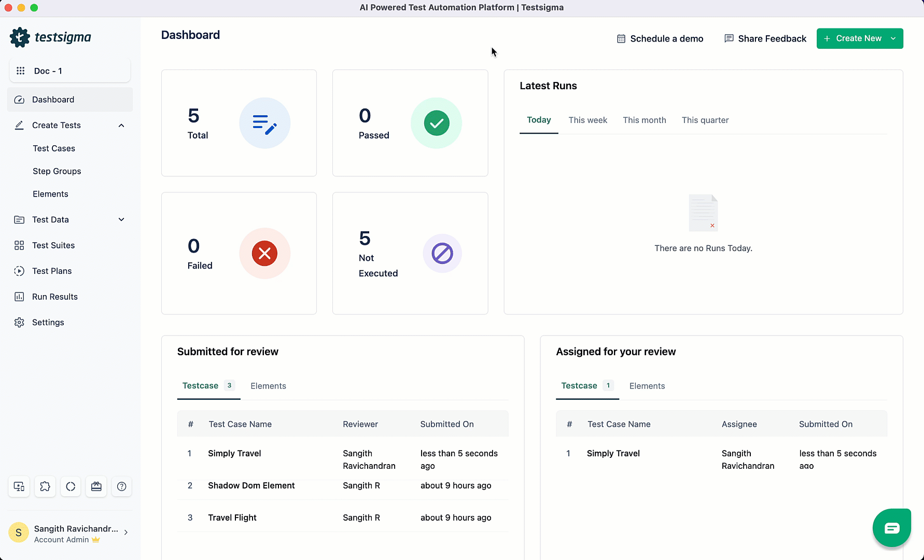
Task: Click 'about 9 hours ago' in Travel Flight row
Action: 456,517
